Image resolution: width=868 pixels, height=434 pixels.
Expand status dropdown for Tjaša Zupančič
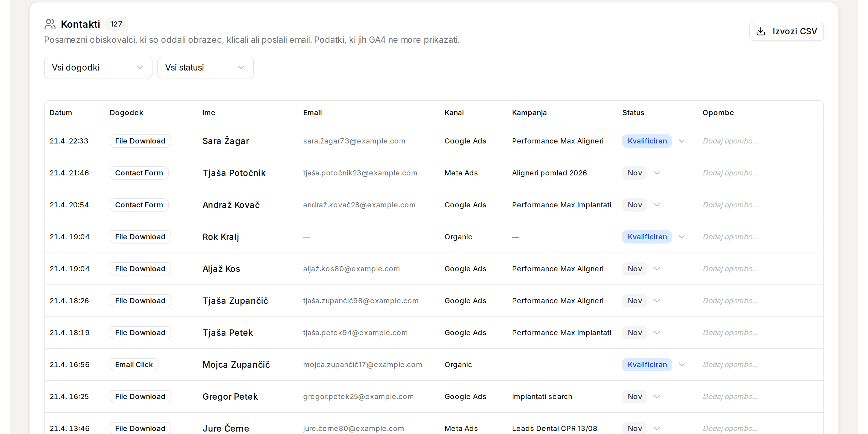tap(657, 301)
